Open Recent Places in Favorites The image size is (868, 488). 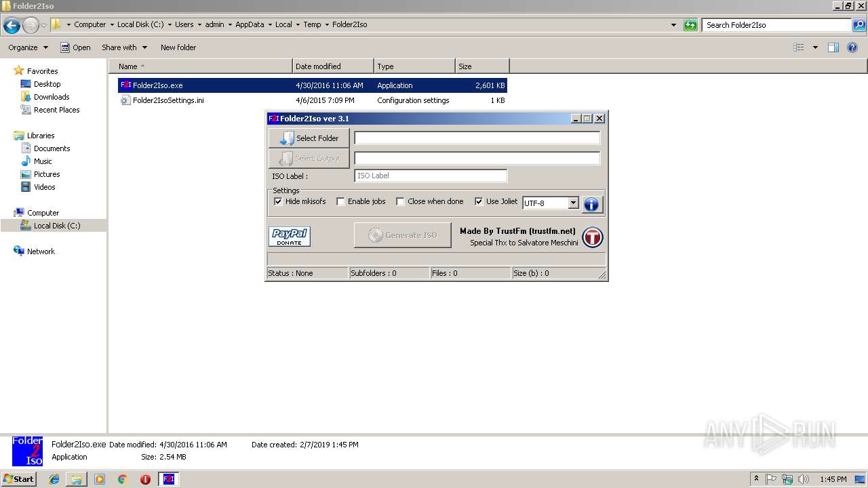[56, 110]
